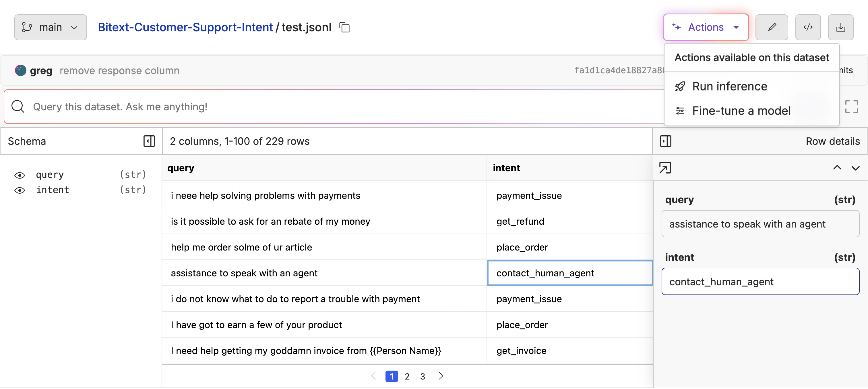The image size is (868, 389).
Task: Open the main branch dropdown
Action: click(51, 27)
